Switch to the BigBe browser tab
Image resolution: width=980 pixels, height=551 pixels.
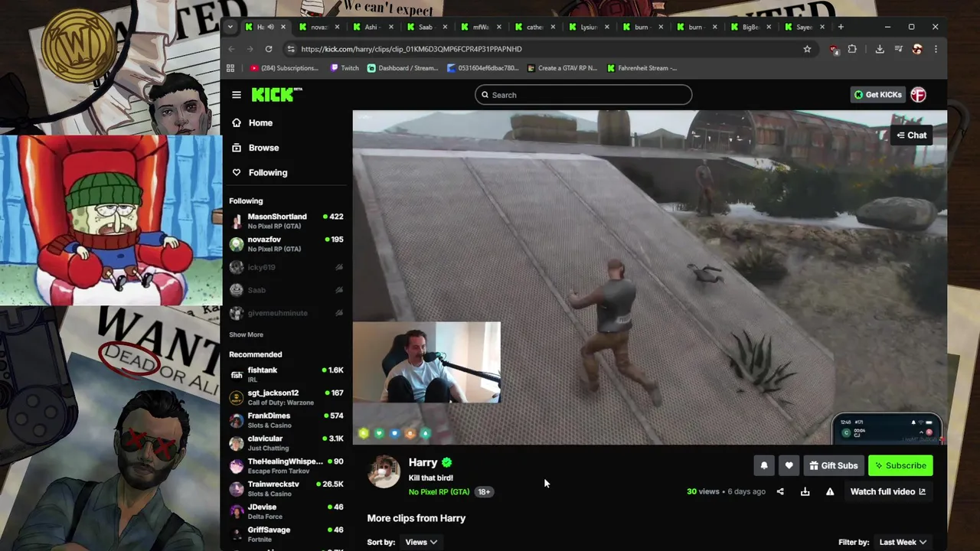click(750, 27)
